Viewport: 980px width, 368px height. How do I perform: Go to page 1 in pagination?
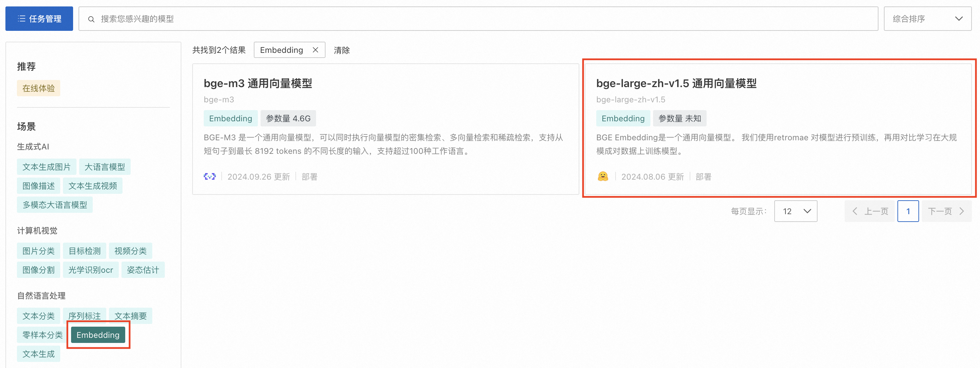[908, 211]
